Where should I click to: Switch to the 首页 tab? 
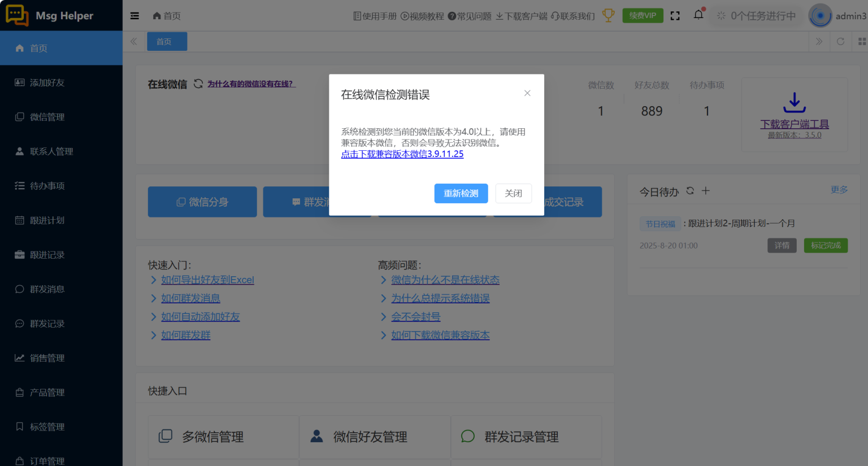[x=167, y=41]
